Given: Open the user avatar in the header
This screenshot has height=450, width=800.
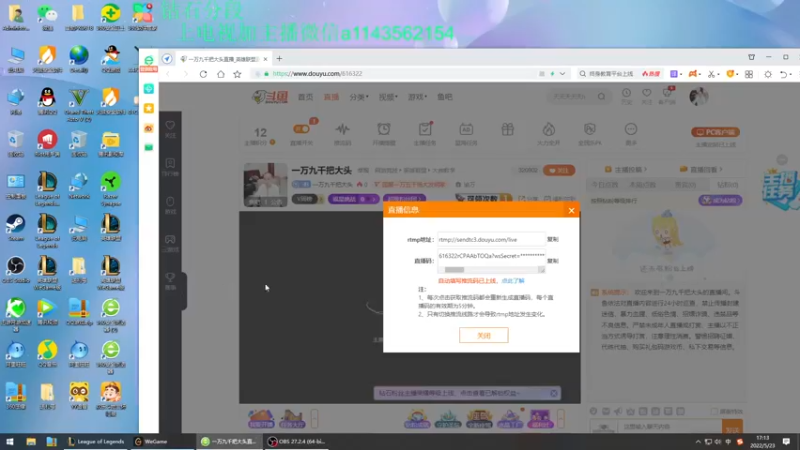Looking at the screenshot, I should click(698, 96).
